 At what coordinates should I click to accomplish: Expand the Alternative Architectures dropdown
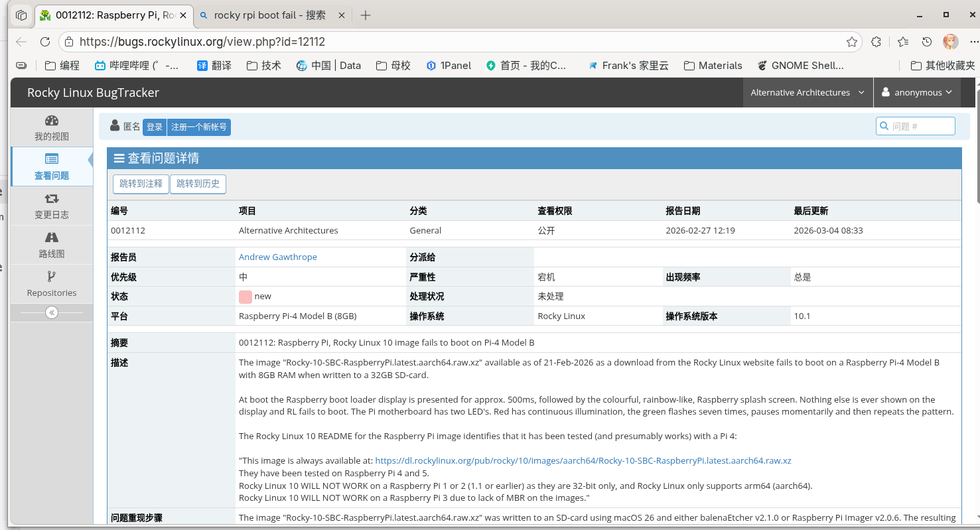coord(807,92)
